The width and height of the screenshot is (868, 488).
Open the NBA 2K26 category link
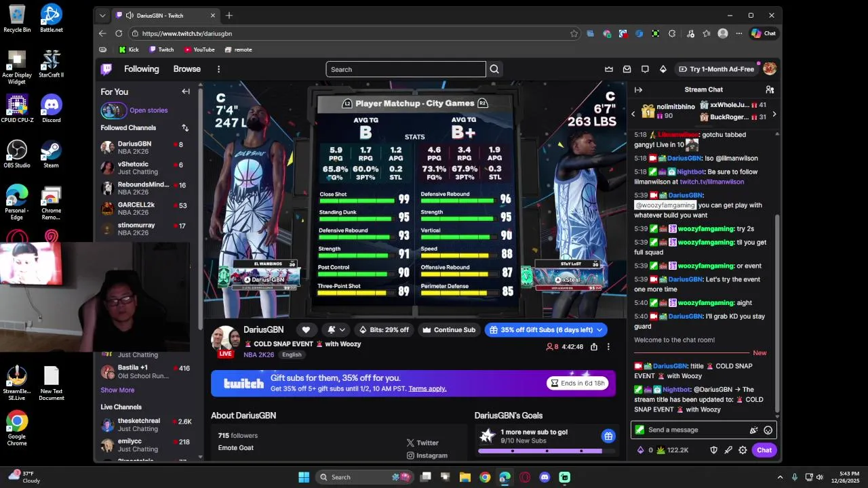pyautogui.click(x=259, y=354)
